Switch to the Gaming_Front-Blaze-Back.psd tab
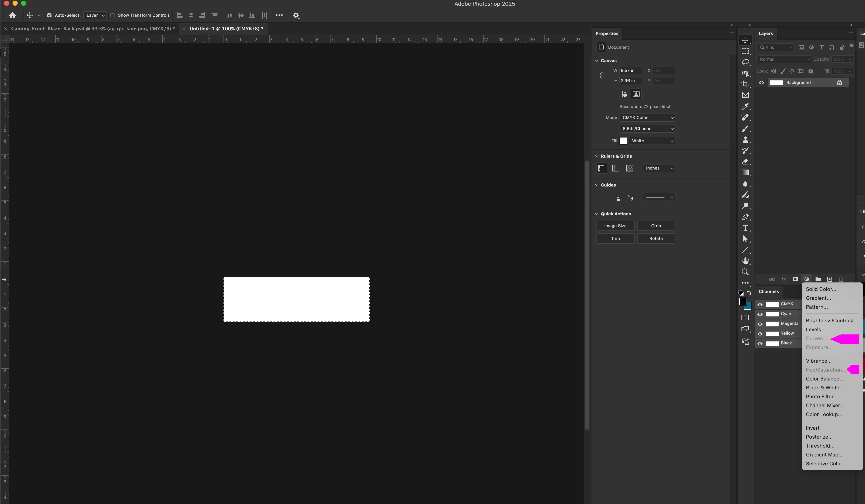865x504 pixels. 93,28
